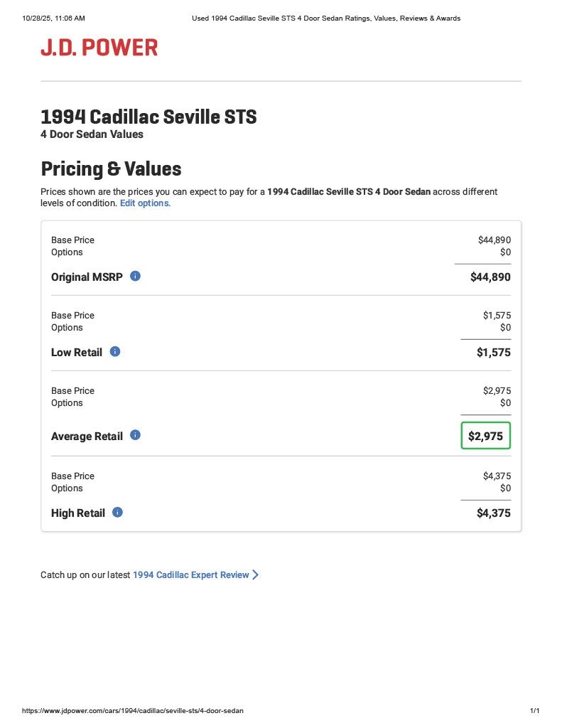Click the 4 Door Sedan Values subtitle
The height and width of the screenshot is (728, 562).
[92, 134]
